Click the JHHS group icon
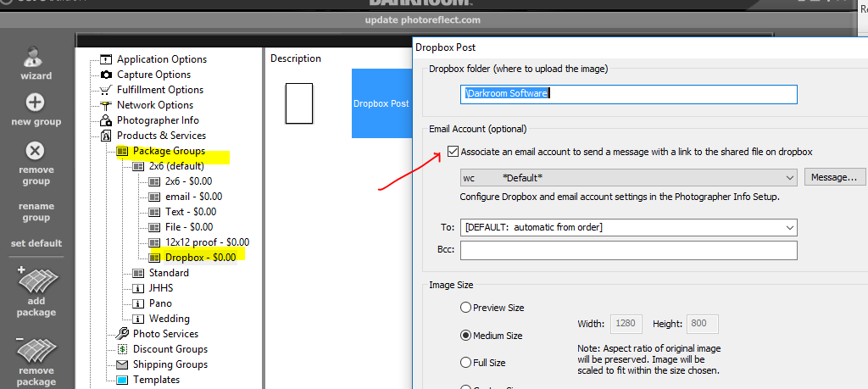Image resolution: width=868 pixels, height=389 pixels. pos(138,288)
